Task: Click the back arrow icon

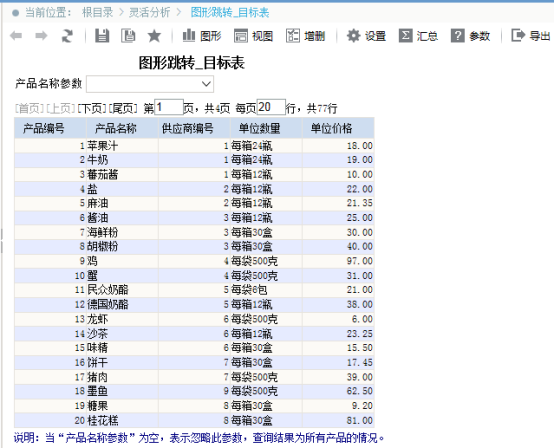Action: point(16,36)
